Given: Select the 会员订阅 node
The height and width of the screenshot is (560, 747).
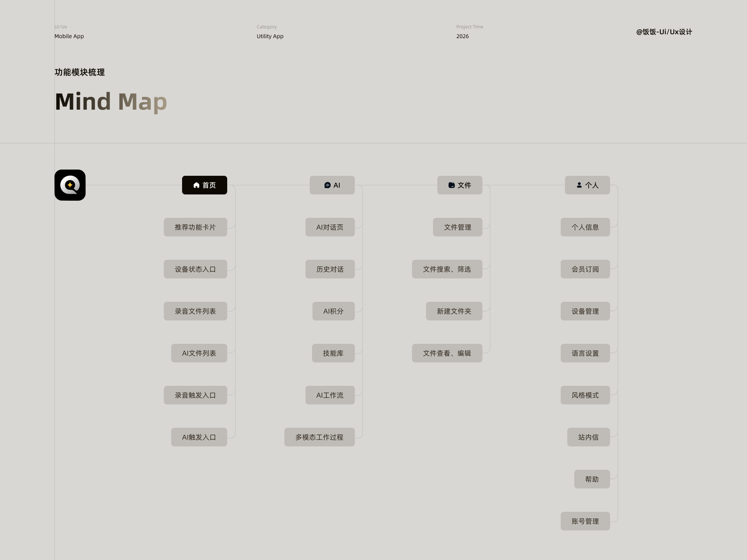Looking at the screenshot, I should pyautogui.click(x=585, y=269).
